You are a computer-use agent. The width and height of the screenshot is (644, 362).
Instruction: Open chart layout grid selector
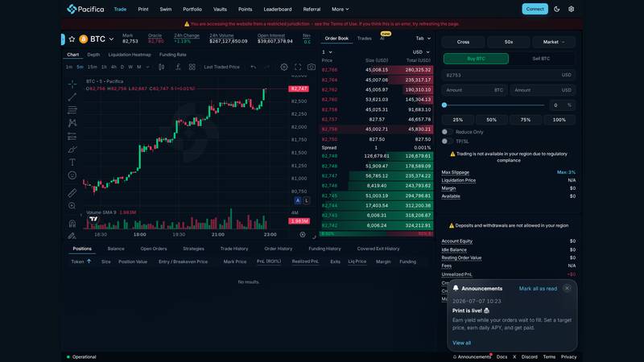pyautogui.click(x=192, y=67)
